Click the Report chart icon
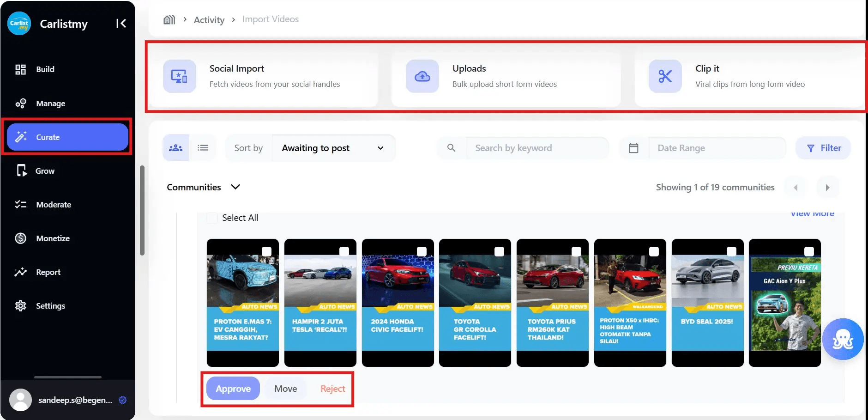The image size is (868, 420). pos(20,272)
